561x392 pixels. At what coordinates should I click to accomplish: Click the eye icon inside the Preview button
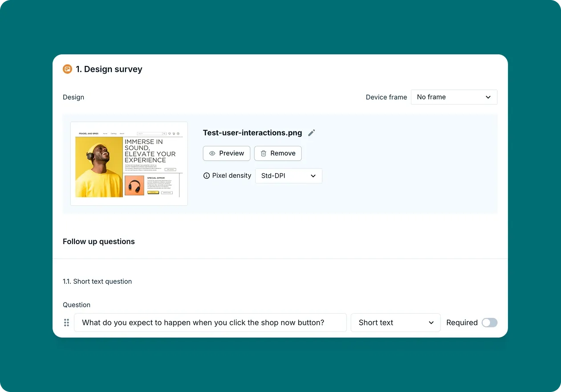[x=213, y=153]
